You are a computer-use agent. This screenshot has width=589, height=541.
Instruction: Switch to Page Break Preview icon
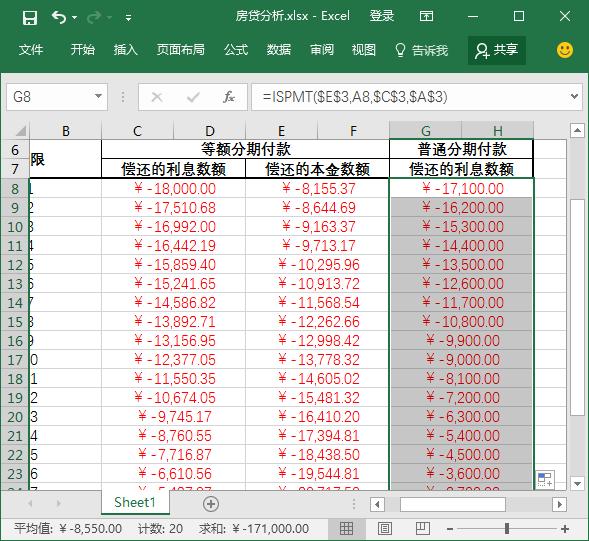[x=422, y=529]
